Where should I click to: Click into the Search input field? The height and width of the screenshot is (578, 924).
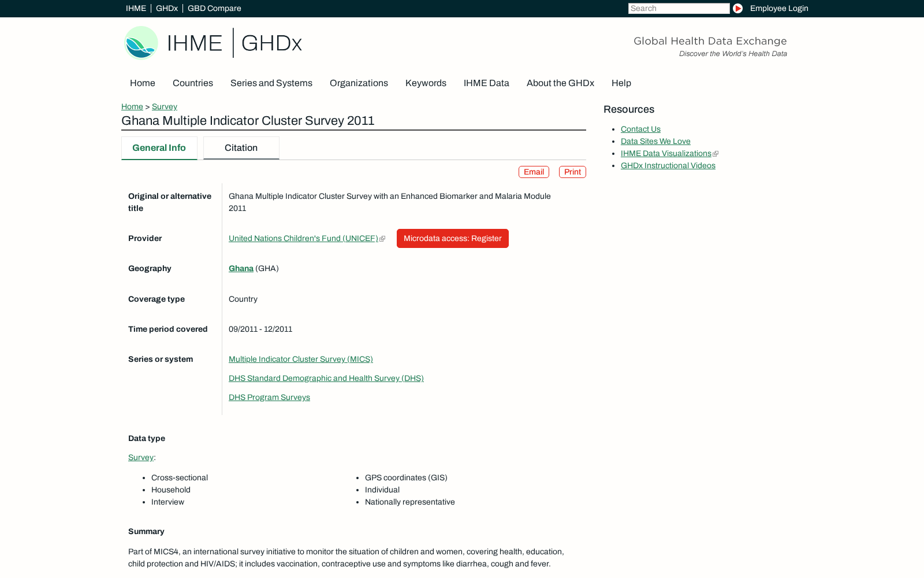(679, 8)
